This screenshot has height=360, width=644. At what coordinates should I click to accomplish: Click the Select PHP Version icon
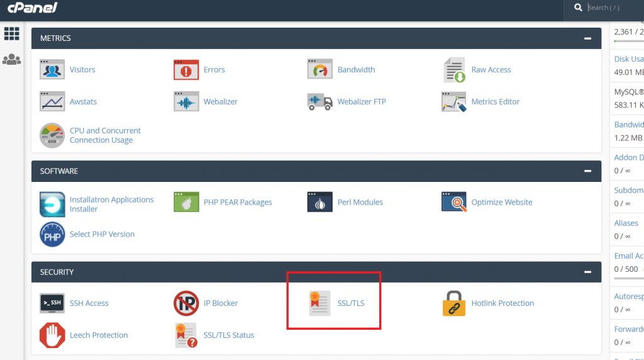tap(52, 234)
